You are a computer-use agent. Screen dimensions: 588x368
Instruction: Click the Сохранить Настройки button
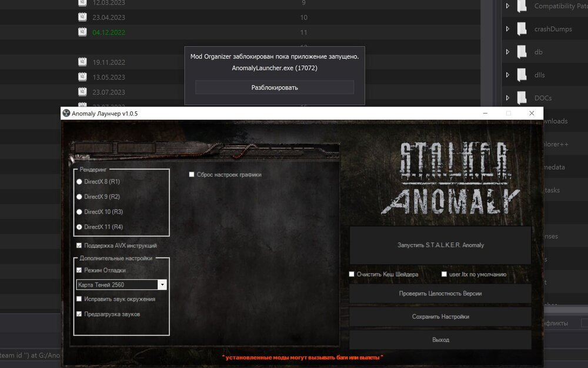pyautogui.click(x=440, y=317)
